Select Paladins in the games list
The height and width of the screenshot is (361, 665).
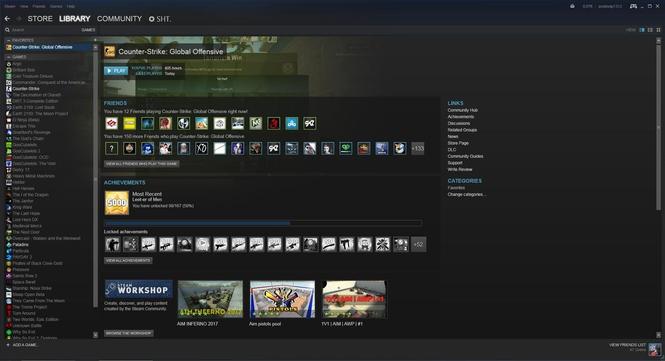click(x=20, y=244)
